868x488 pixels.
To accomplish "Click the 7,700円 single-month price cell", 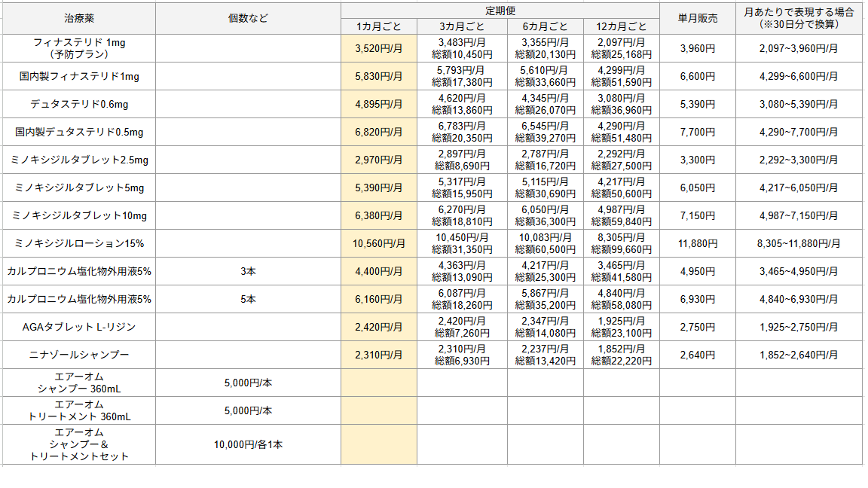I will pyautogui.click(x=698, y=133).
